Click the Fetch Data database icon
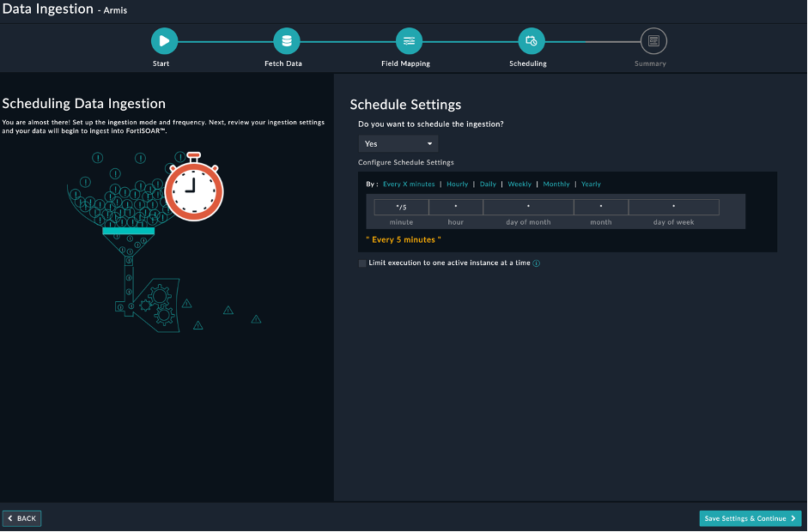 [x=286, y=40]
